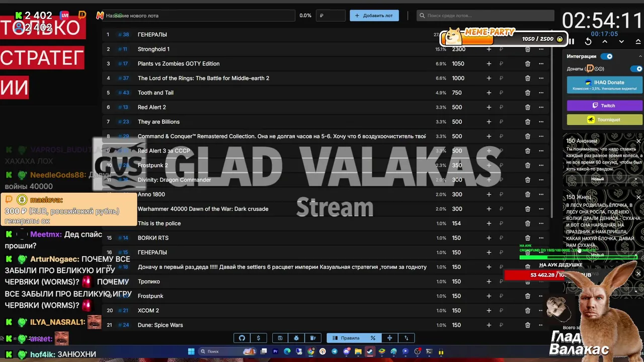Open File Explorer from taskbar
644x362 pixels.
(x=358, y=351)
